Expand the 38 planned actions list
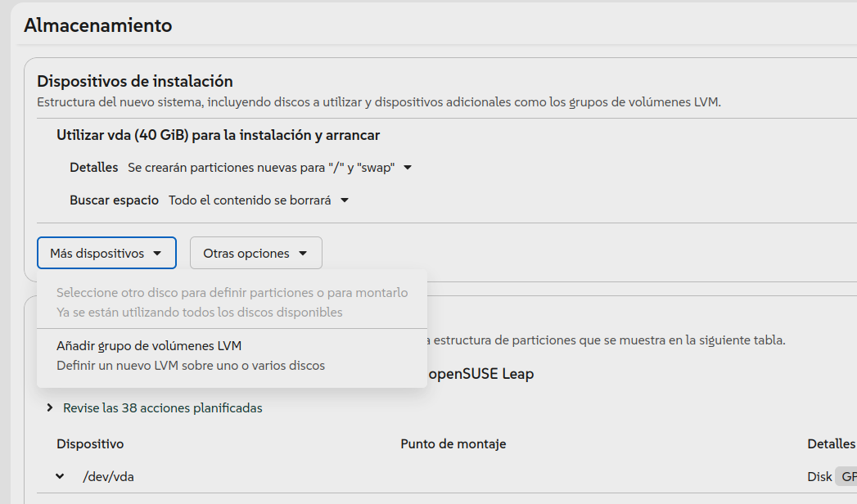Image resolution: width=857 pixels, height=504 pixels. tap(162, 407)
